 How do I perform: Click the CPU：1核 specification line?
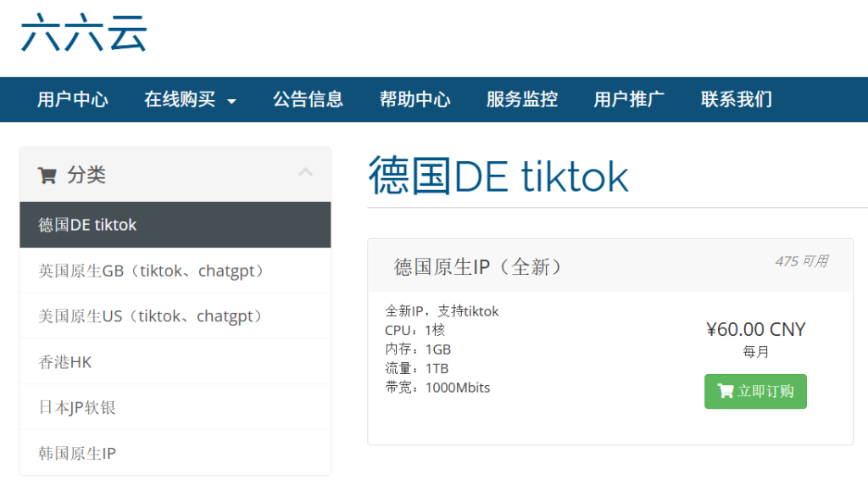[415, 330]
